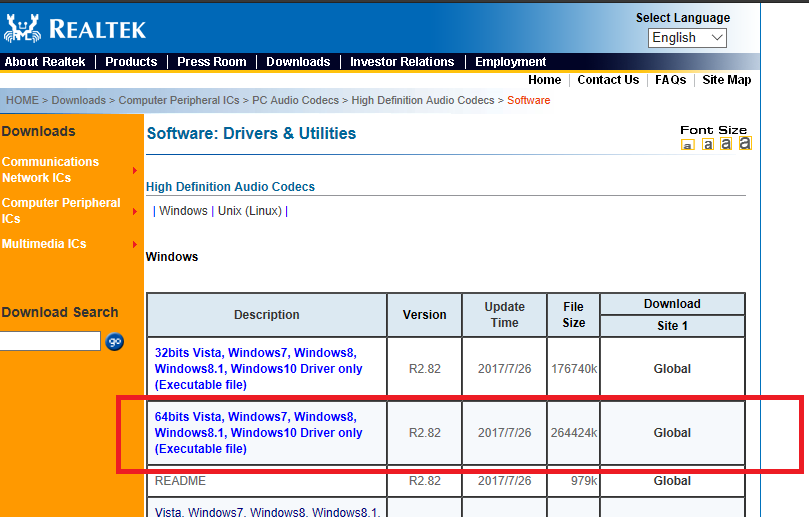The height and width of the screenshot is (517, 809).
Task: Open the Site Map link
Action: point(726,80)
